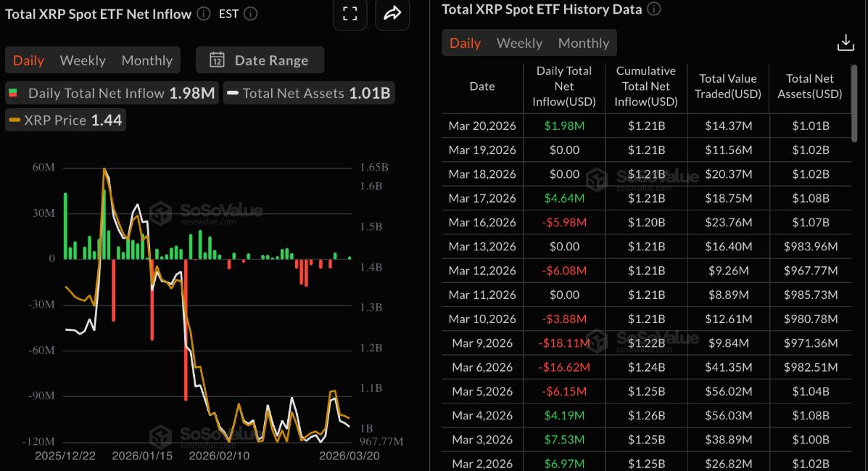Switch history data to Weekly view
Screen dimensions: 868x471
[x=518, y=42]
